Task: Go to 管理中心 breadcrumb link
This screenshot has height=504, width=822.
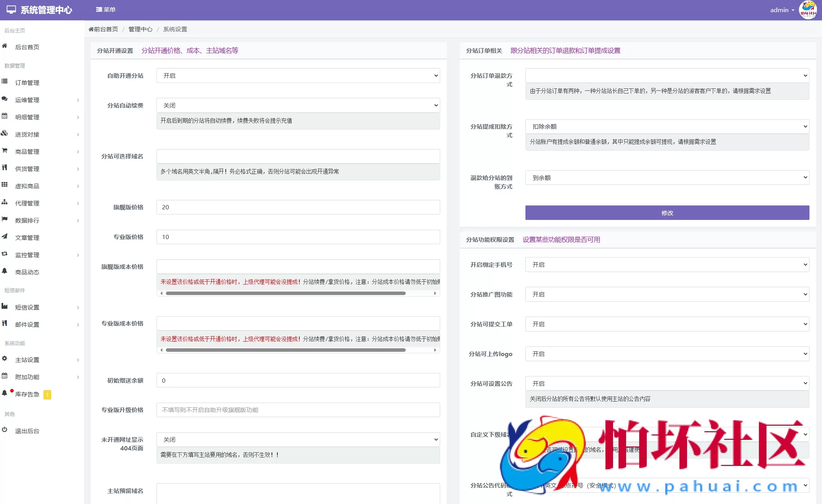Action: (140, 29)
